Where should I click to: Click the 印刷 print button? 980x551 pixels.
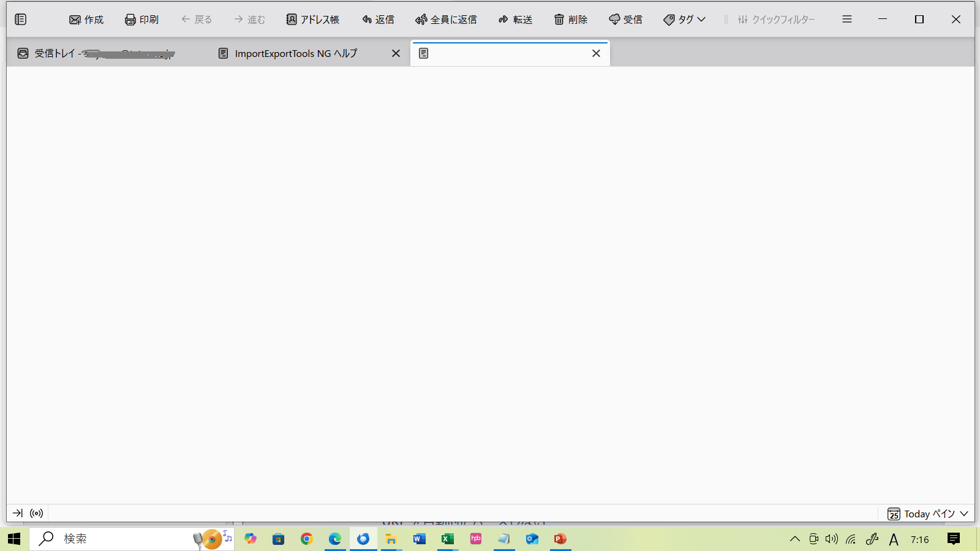[x=141, y=20]
